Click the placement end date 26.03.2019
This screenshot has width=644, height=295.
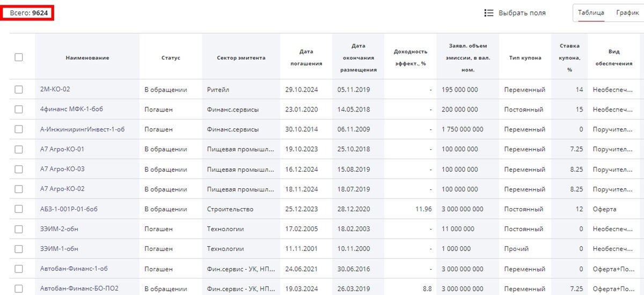354,289
